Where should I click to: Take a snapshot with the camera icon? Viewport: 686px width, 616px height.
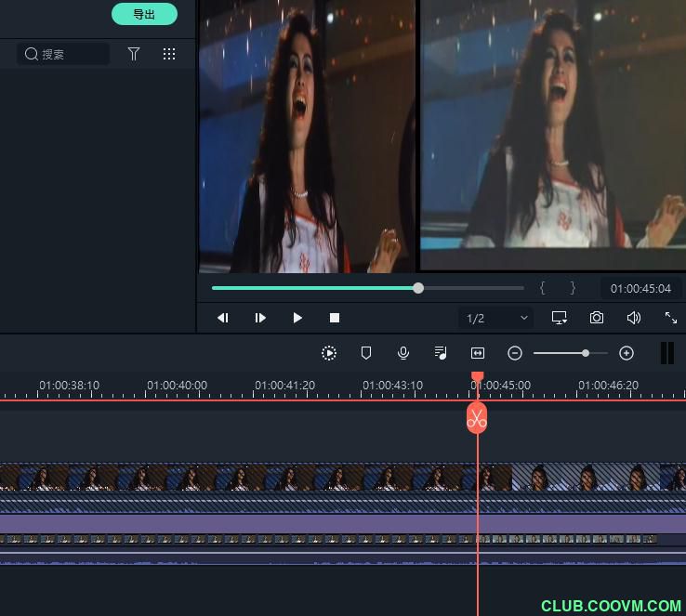pyautogui.click(x=597, y=318)
